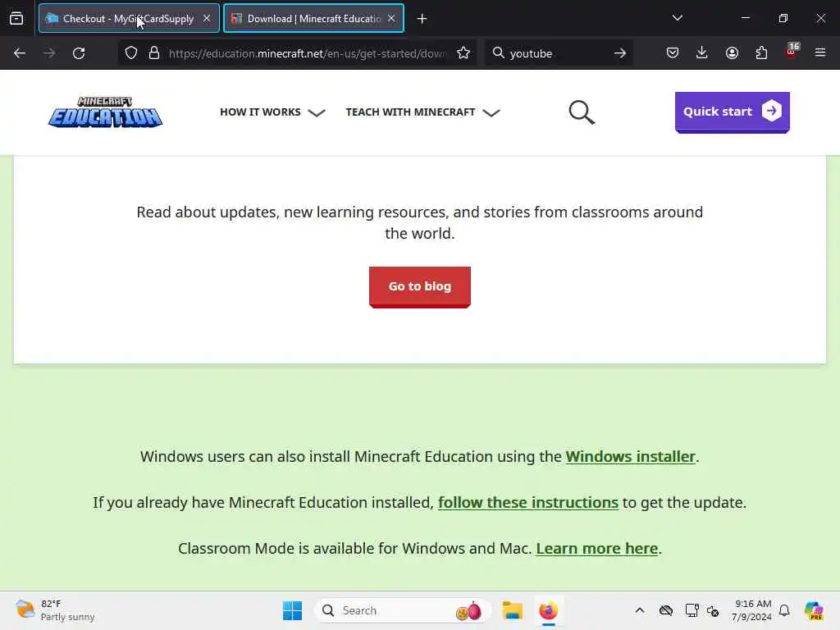Close the Checkout - MyGiftCardSupply tab
Image resolution: width=840 pixels, height=630 pixels.
[x=207, y=18]
